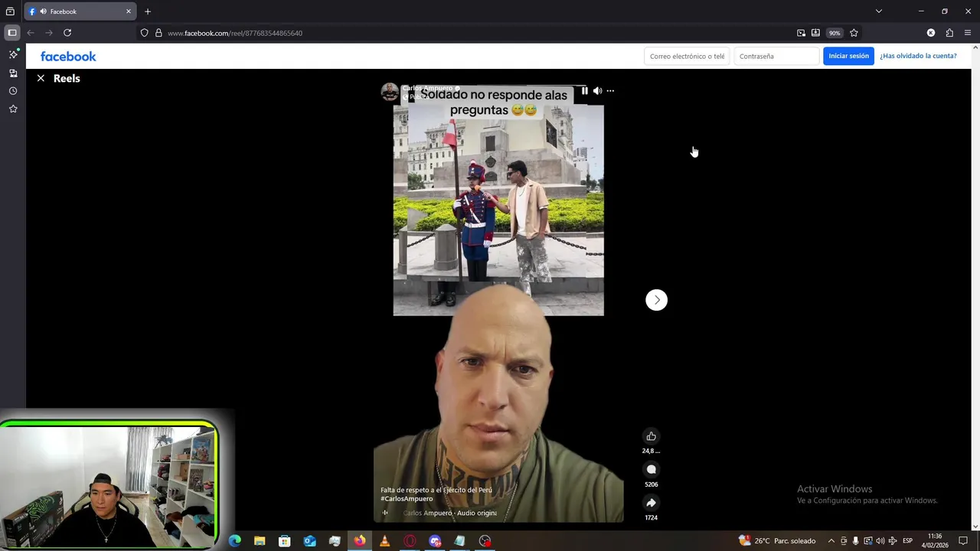The width and height of the screenshot is (980, 551).
Task: Open Carlos Ampuero profile picture
Action: pos(390,92)
